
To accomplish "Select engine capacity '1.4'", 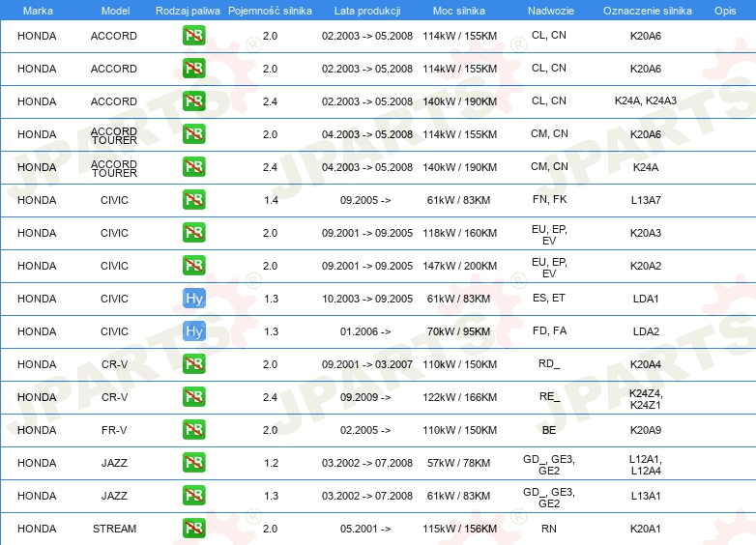I will pos(271,200).
